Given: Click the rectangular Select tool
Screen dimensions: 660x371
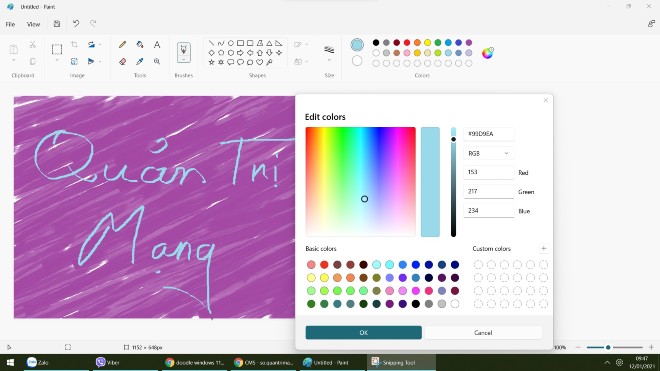Looking at the screenshot, I should pyautogui.click(x=57, y=49).
